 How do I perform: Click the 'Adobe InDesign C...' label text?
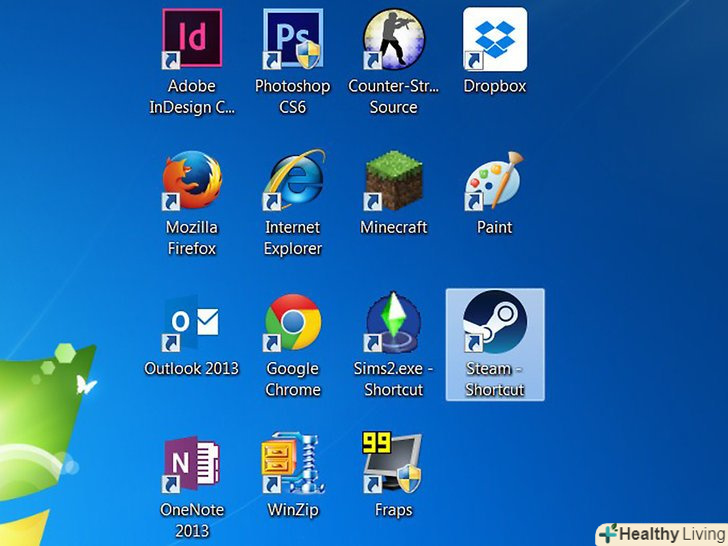point(192,97)
